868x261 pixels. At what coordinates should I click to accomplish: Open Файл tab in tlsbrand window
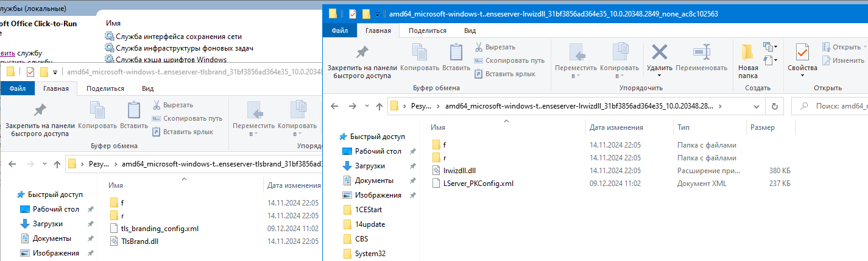coord(18,88)
